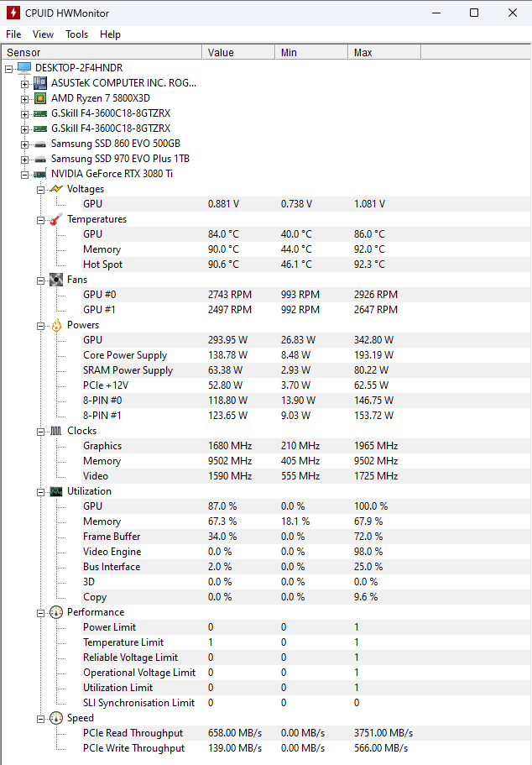Collapse the Speed group
Screen dimensions: 532x765
click(x=40, y=719)
